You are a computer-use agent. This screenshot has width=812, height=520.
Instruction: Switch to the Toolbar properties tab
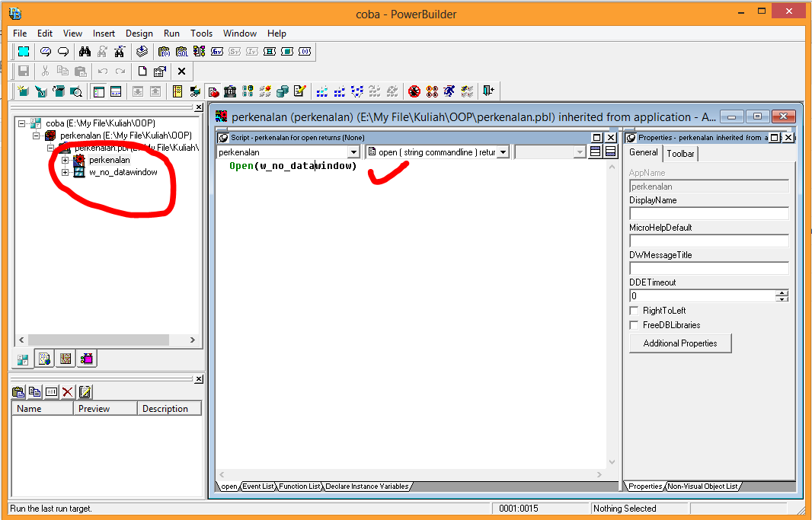680,154
